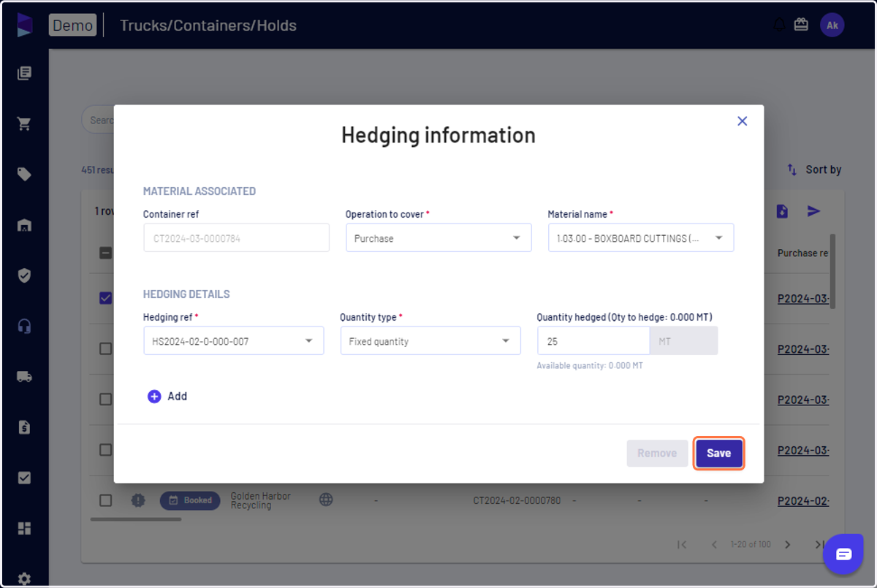Screen dimensions: 877x588
Task: Click the Golden Harbor Recycling cell
Action: (261, 500)
